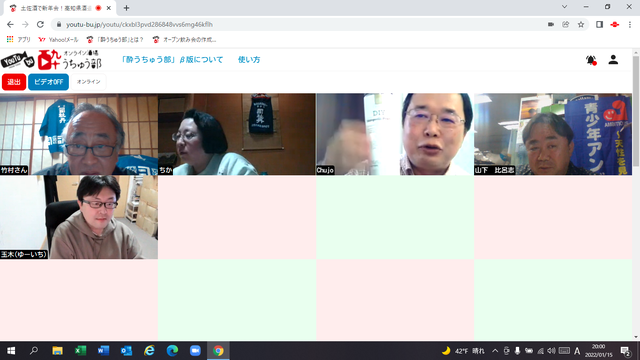Show hidden system tray icons
The image size is (640, 360).
pyautogui.click(x=495, y=351)
